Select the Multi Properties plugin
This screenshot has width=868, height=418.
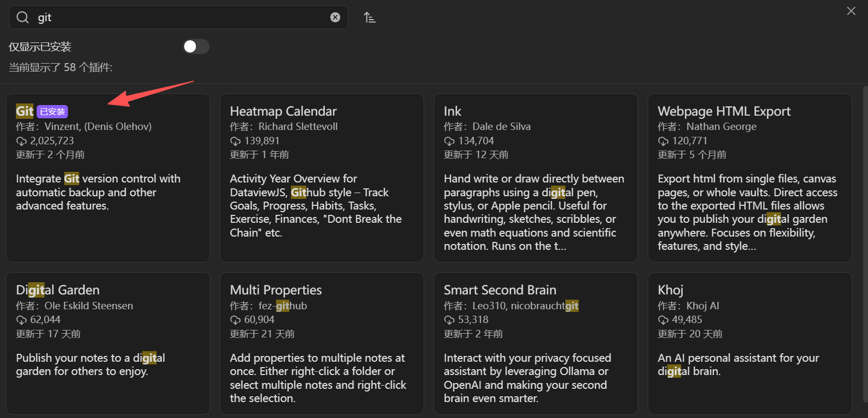pos(276,290)
